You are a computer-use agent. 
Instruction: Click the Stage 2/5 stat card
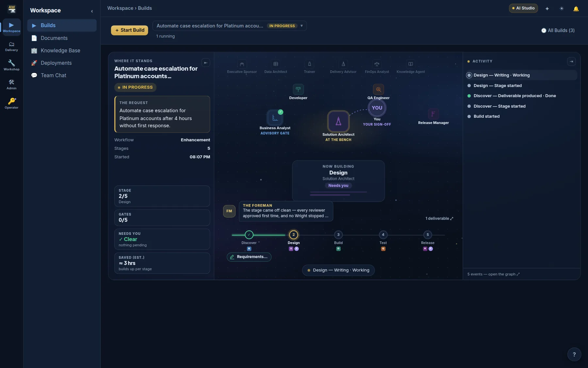[x=162, y=196]
